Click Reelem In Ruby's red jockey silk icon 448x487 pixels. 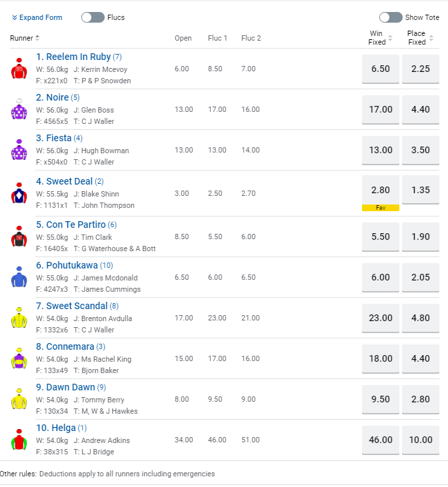point(19,69)
